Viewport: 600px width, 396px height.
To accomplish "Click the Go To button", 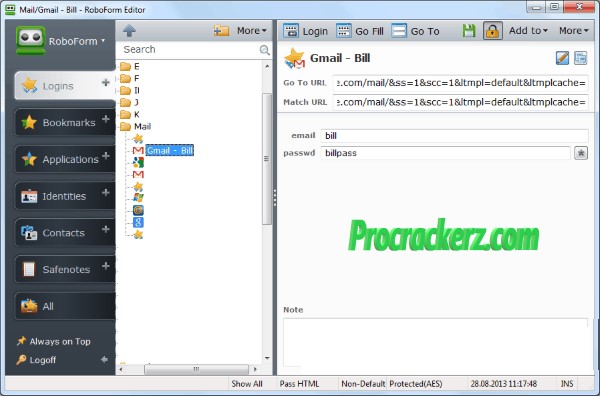I will 416,31.
